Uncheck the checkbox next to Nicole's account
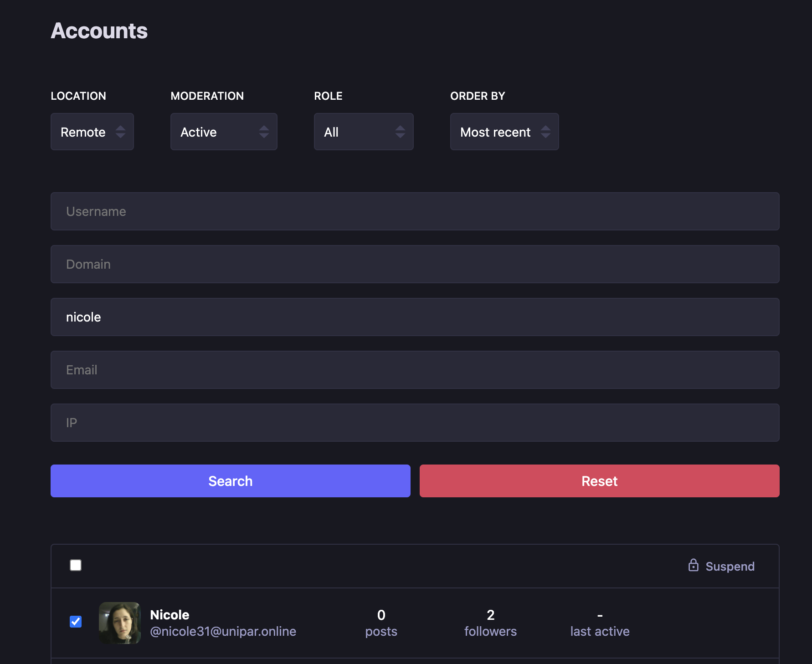812x664 pixels. coord(76,622)
